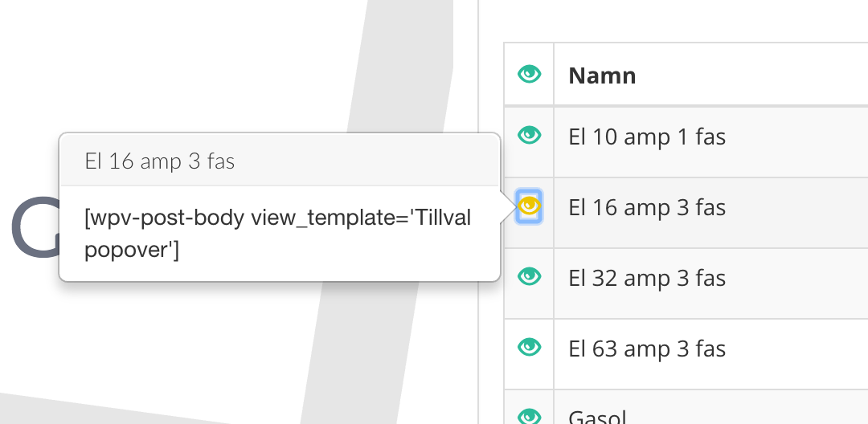The image size is (868, 424).
Task: Click the eye icon in the Gasol row
Action: 529,416
